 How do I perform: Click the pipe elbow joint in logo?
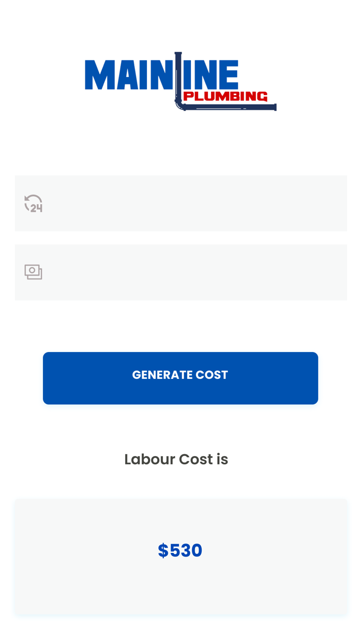pos(180,105)
